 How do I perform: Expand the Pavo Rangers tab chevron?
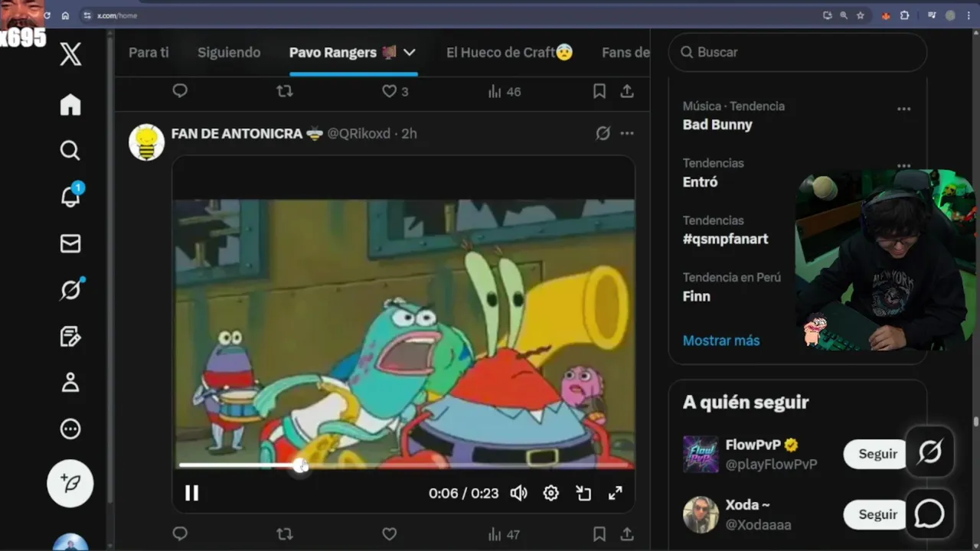410,52
